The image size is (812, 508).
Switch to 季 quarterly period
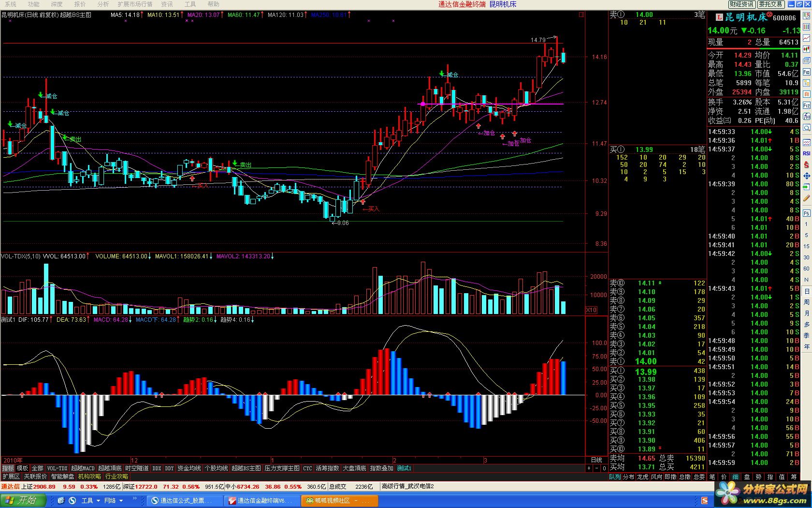[x=806, y=335]
